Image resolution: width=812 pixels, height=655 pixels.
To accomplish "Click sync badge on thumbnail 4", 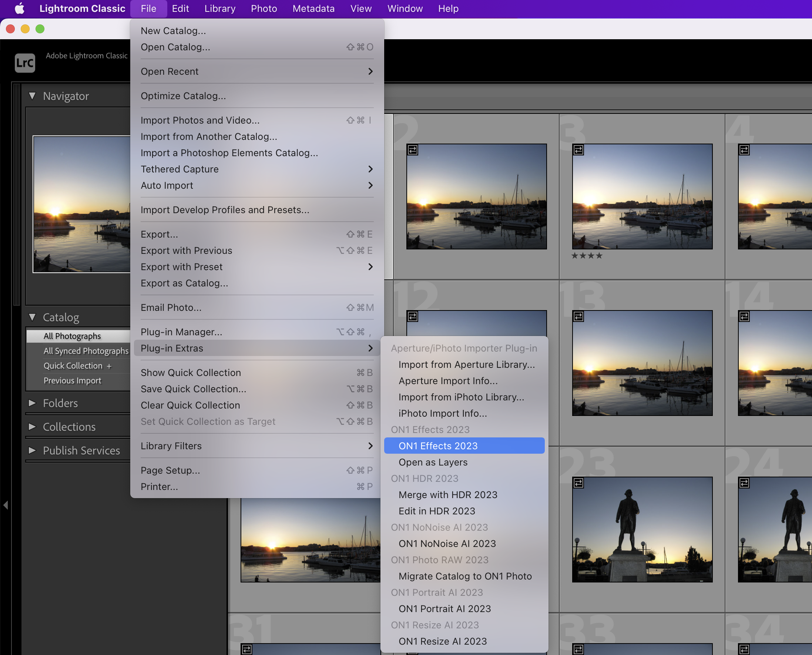I will (744, 150).
